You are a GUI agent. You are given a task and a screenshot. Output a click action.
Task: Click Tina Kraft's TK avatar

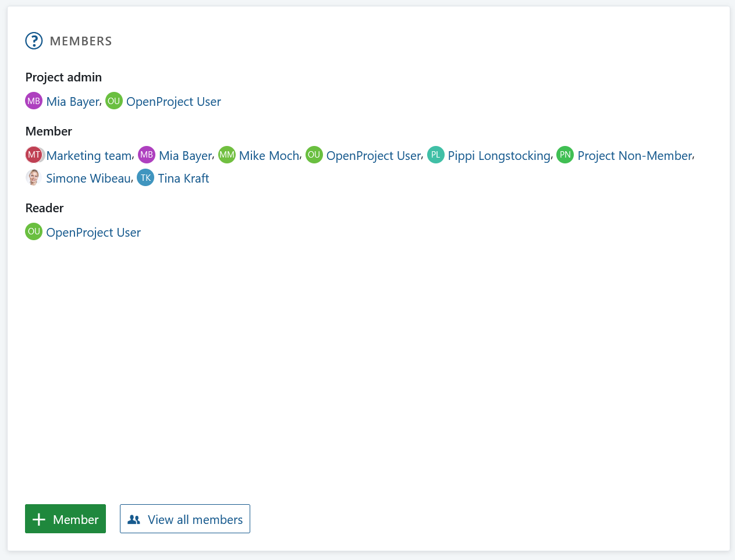tap(145, 178)
